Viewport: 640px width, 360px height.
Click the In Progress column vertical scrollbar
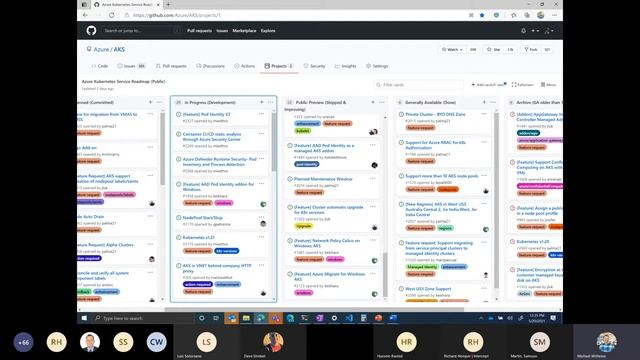[274, 143]
